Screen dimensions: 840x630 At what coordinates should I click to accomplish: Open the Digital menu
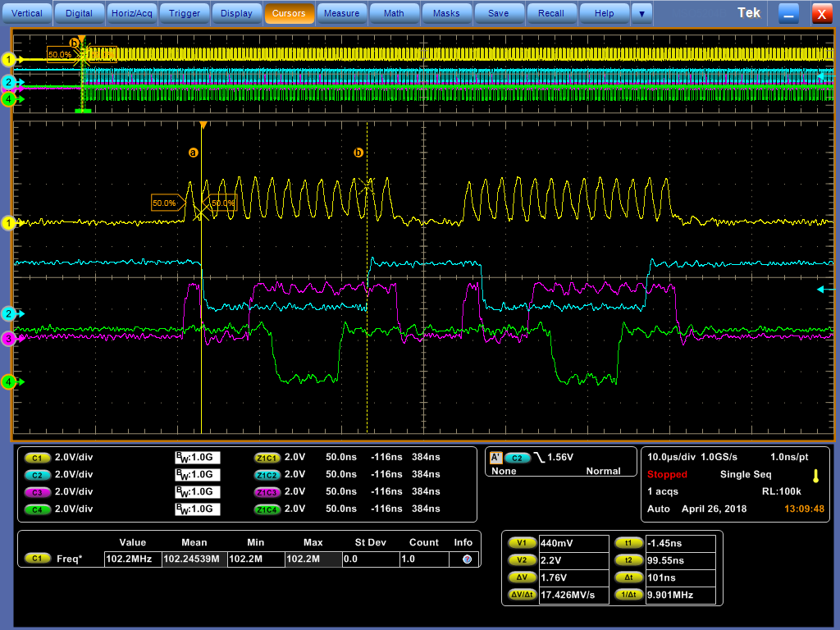pos(80,13)
